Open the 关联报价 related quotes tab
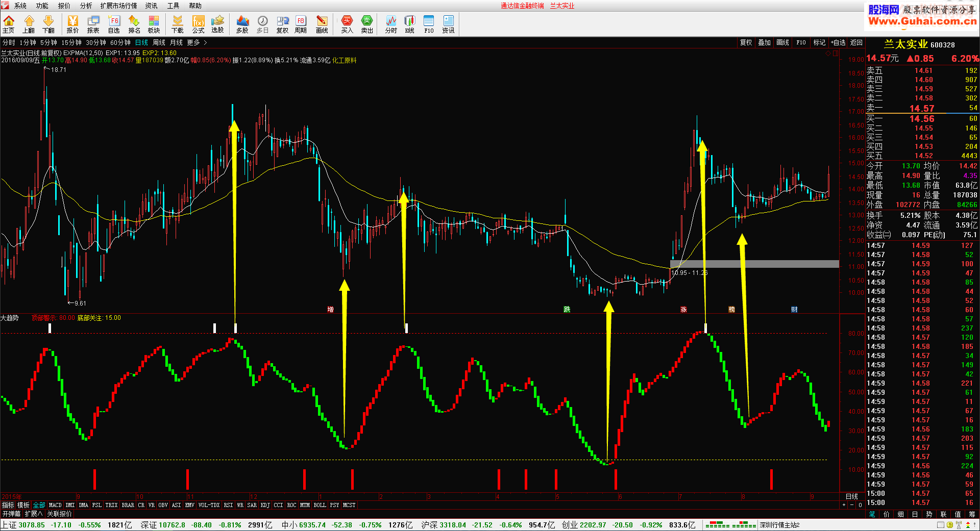980x531 pixels. pyautogui.click(x=60, y=514)
